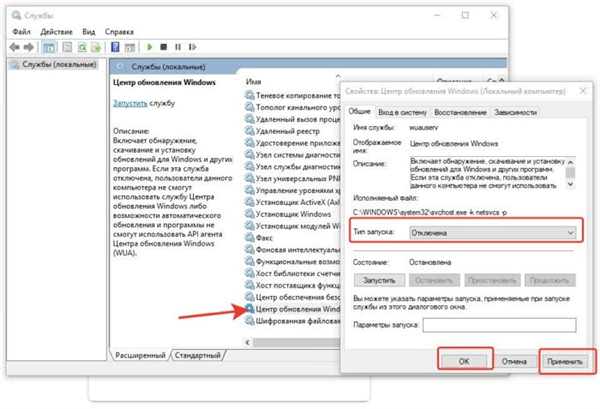Click down arrow of description scrollbar
This screenshot has height=409, width=600.
(x=570, y=184)
